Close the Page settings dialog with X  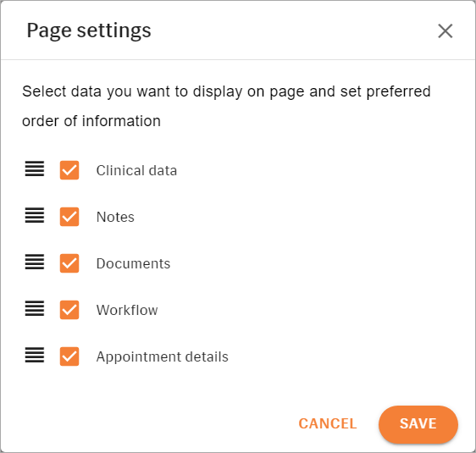point(446,31)
